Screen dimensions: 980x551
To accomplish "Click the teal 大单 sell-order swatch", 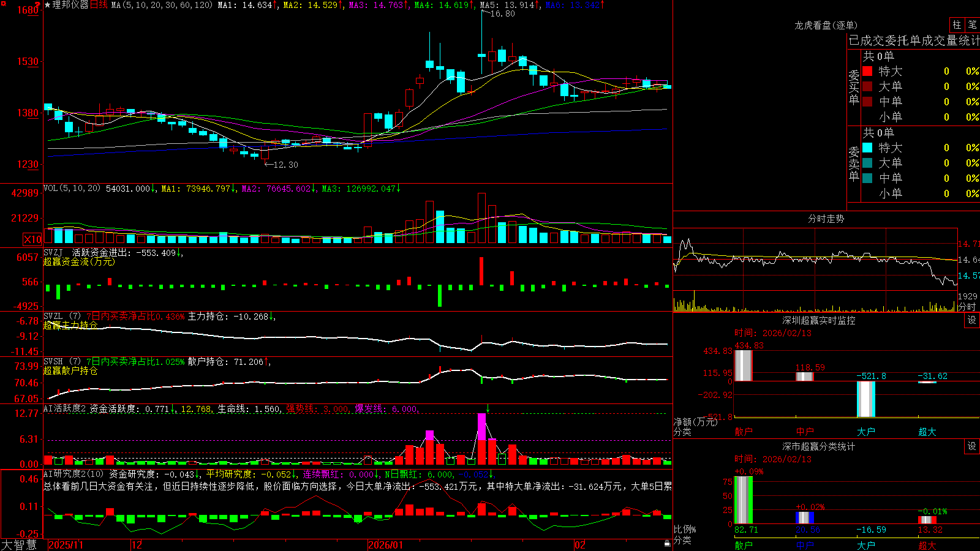I will pyautogui.click(x=867, y=163).
